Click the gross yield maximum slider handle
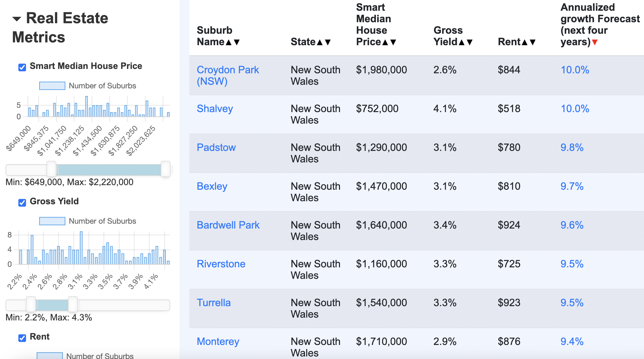Image resolution: width=644 pixels, height=359 pixels. (73, 304)
